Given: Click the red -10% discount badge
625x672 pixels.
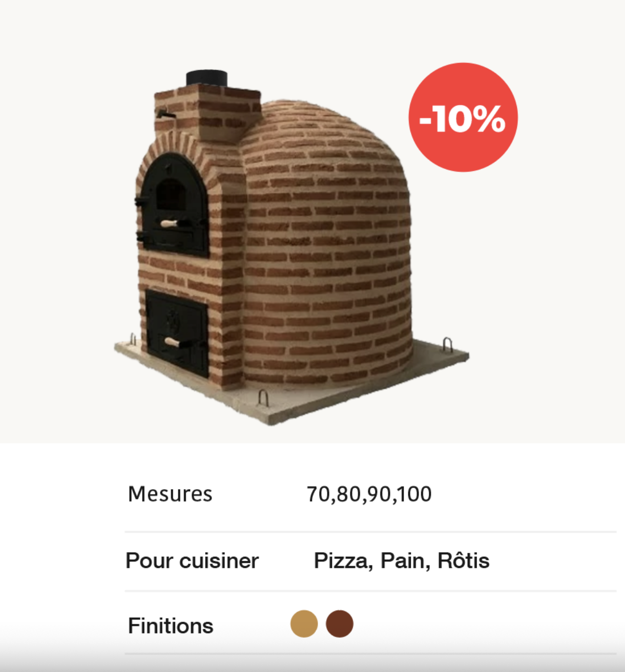Looking at the screenshot, I should click(x=463, y=117).
